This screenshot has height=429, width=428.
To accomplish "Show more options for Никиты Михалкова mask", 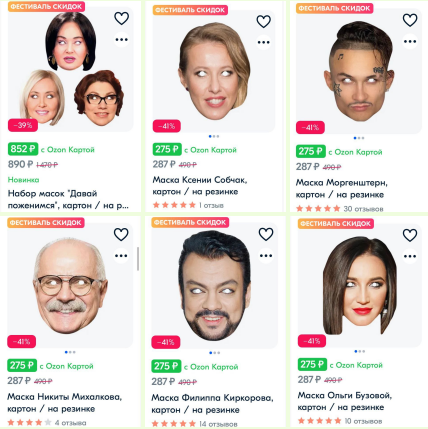I will tap(121, 256).
